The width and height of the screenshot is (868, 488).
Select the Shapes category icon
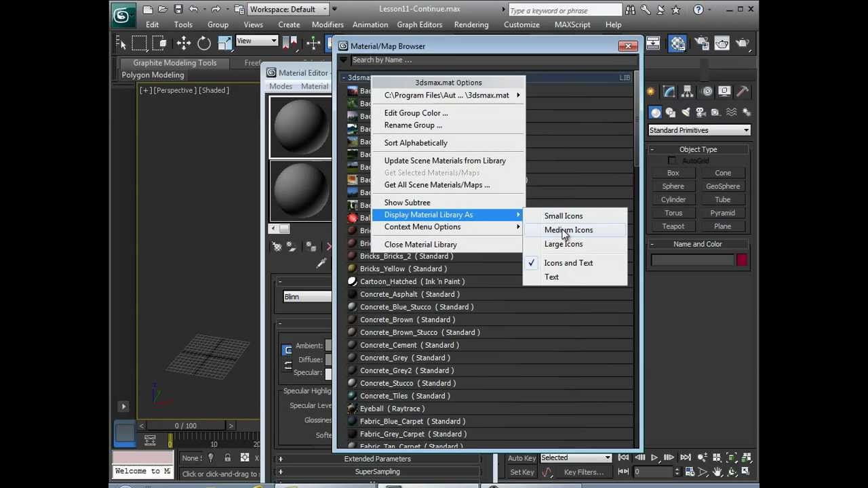coord(671,113)
